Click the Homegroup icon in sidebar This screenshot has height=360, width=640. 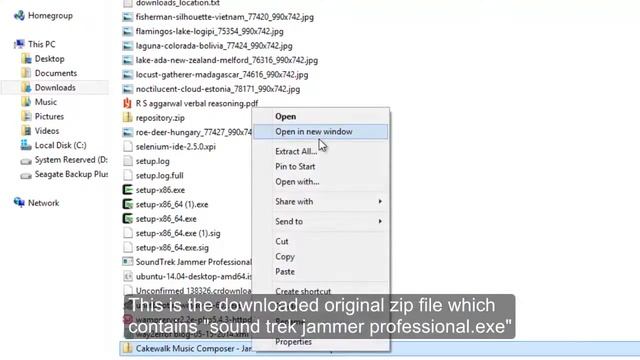point(19,16)
